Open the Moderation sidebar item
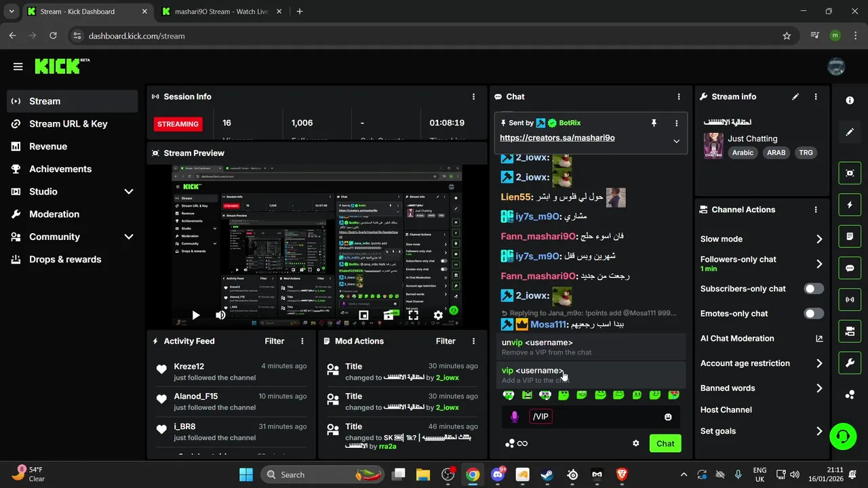 (x=72, y=214)
